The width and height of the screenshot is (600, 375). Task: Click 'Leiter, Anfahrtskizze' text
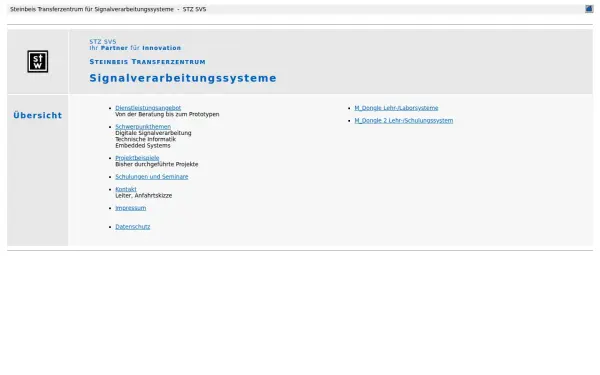coord(143,195)
